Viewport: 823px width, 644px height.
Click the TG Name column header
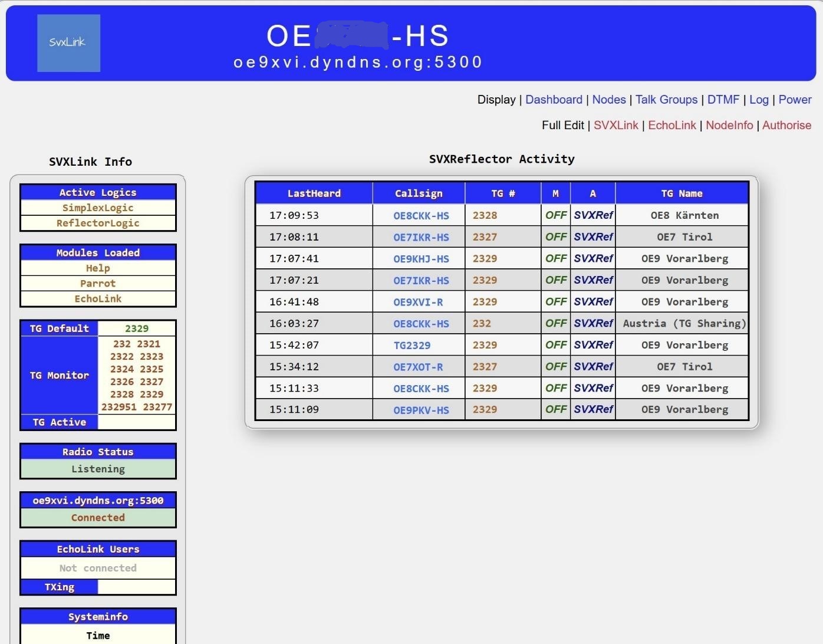click(x=682, y=193)
